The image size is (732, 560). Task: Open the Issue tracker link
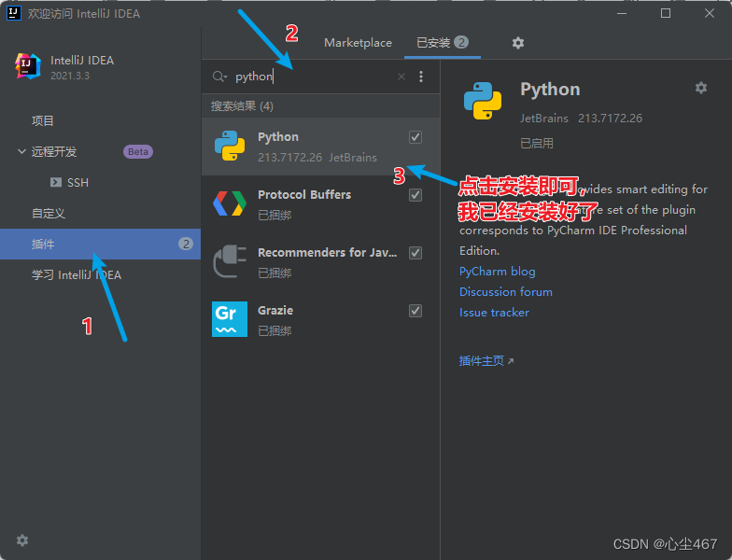point(494,312)
